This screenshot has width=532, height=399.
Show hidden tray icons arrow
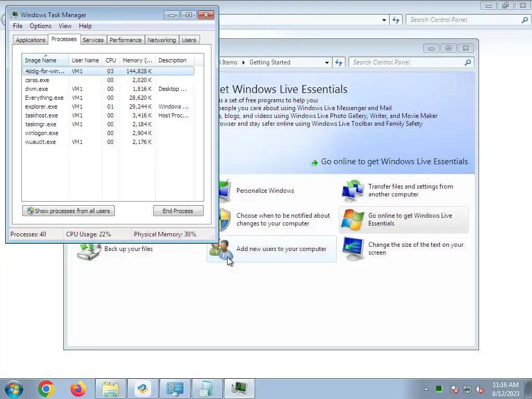[426, 389]
